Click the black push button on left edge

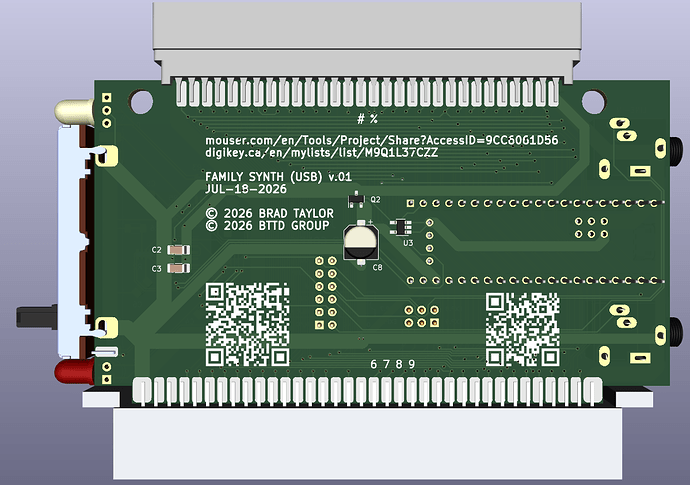[x=37, y=317]
